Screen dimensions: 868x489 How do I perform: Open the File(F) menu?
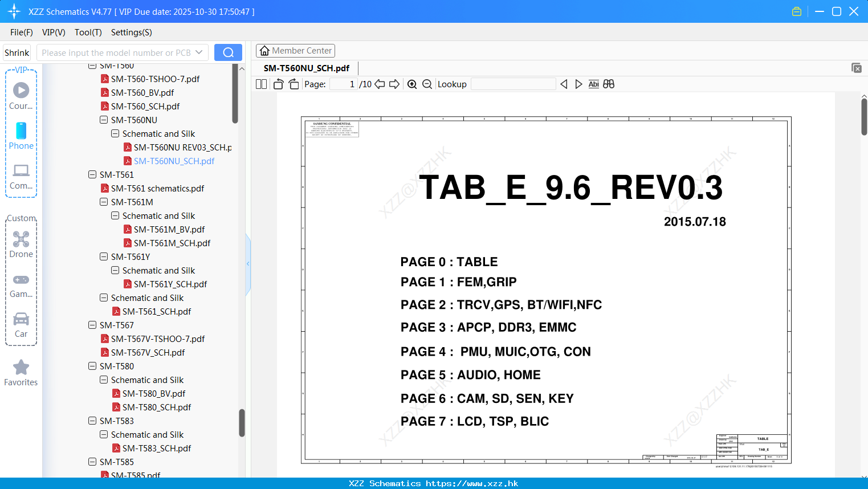click(22, 32)
